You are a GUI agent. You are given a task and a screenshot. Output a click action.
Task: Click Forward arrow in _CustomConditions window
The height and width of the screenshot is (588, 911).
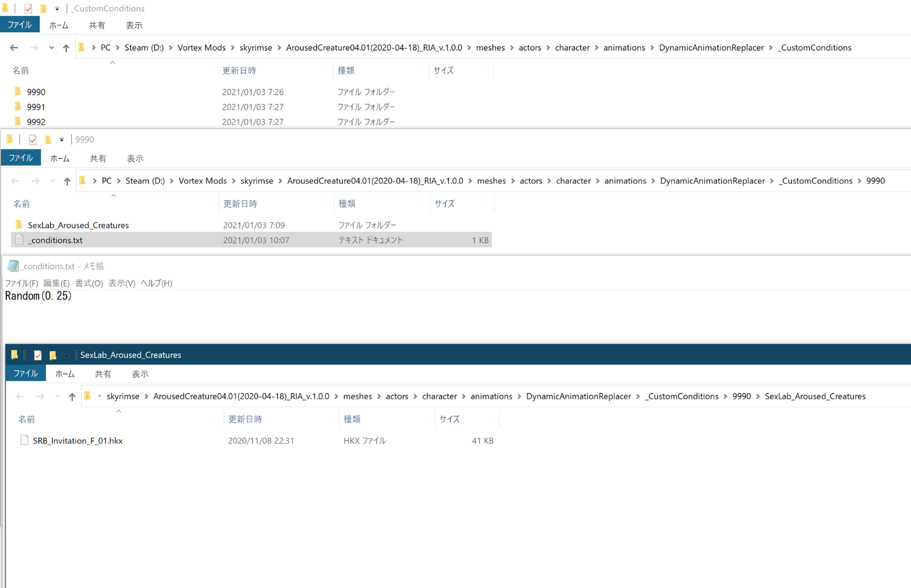tap(34, 48)
